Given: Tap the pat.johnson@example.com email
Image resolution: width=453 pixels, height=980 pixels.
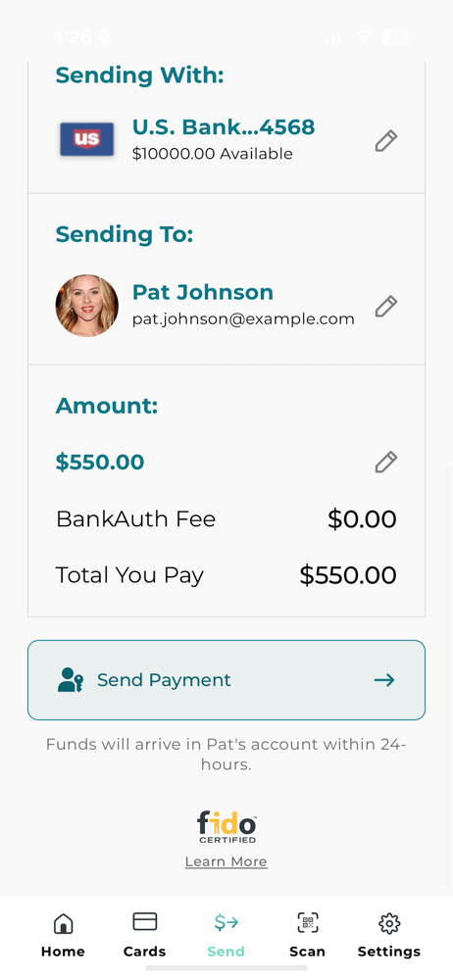Looking at the screenshot, I should pos(243,319).
